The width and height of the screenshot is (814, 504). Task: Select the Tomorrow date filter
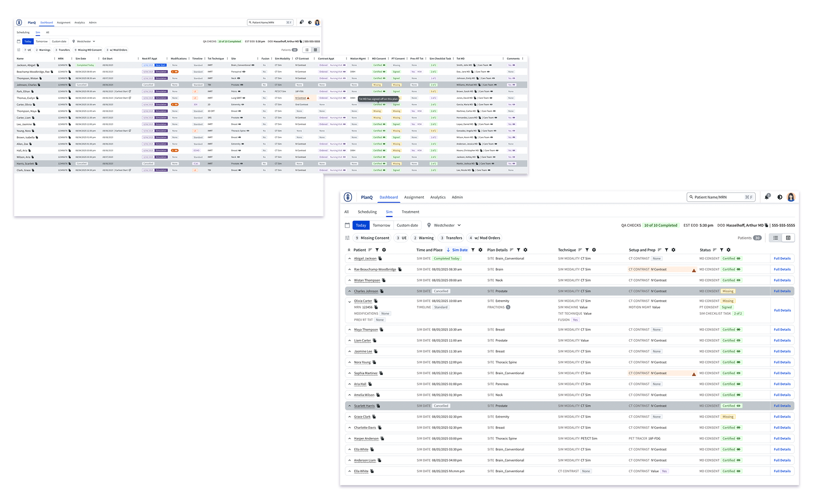381,225
